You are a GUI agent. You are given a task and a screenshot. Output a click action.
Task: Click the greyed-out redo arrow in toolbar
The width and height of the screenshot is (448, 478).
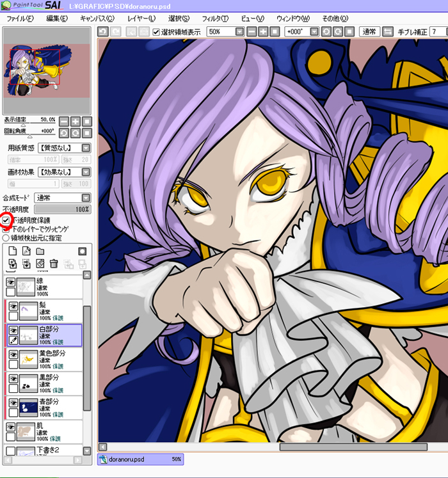click(x=116, y=32)
